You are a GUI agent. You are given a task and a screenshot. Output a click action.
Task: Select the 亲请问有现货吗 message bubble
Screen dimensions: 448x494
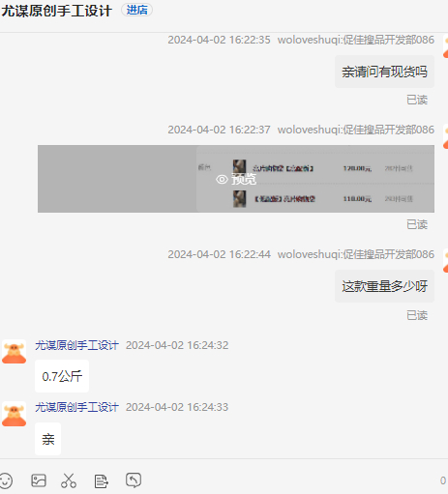pos(384,72)
